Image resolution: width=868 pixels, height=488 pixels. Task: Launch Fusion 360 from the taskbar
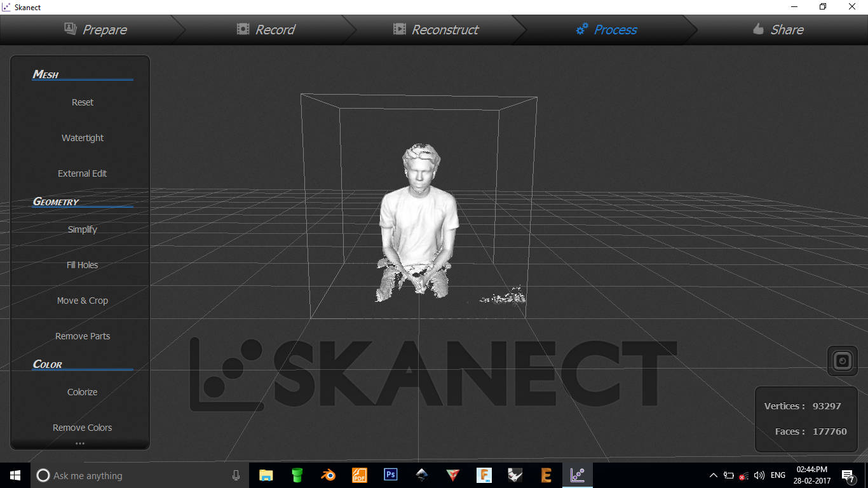click(x=484, y=475)
